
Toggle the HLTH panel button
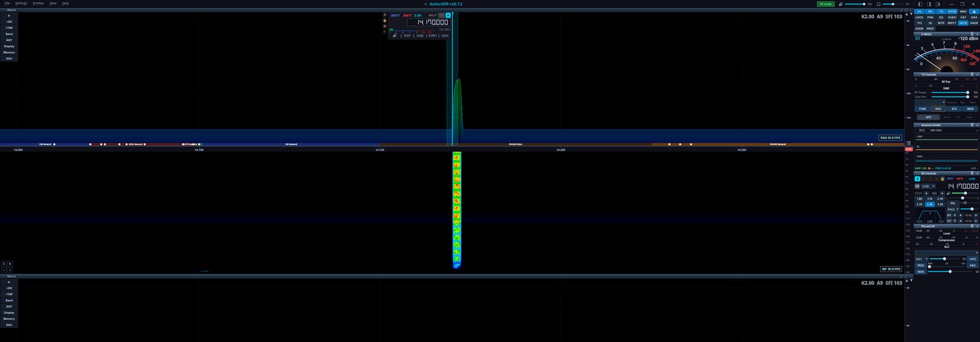(963, 23)
